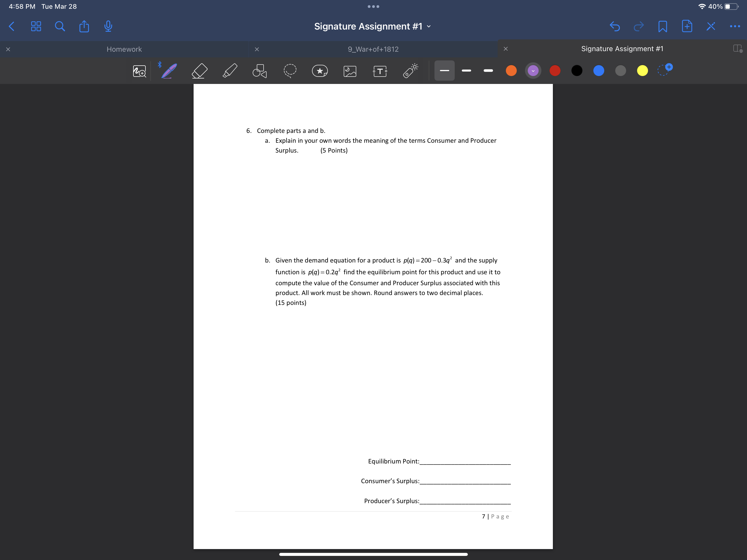Viewport: 747px width, 560px height.
Task: Switch to the 9_War+of+1812 tab
Action: click(373, 49)
